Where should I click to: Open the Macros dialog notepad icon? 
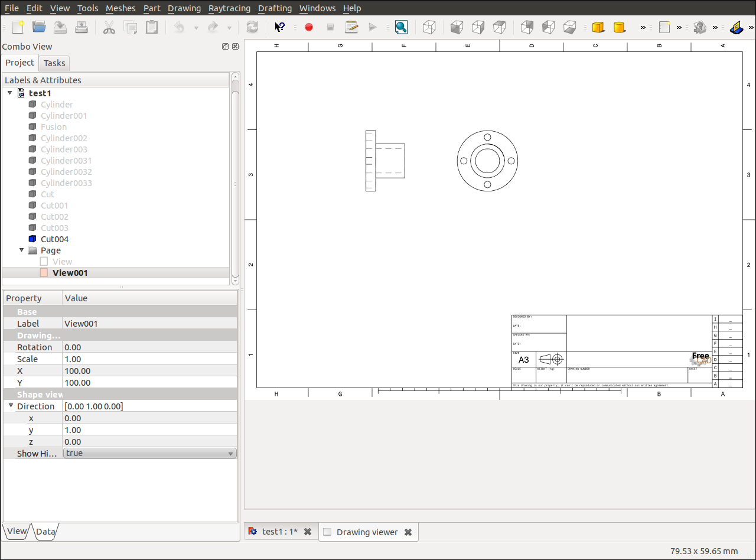[x=351, y=27]
